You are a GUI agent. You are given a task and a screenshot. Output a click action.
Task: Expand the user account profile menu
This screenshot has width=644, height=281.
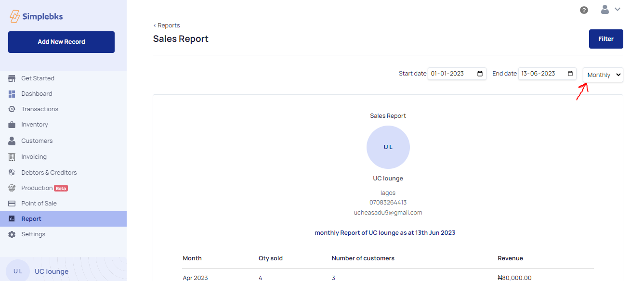click(x=610, y=10)
